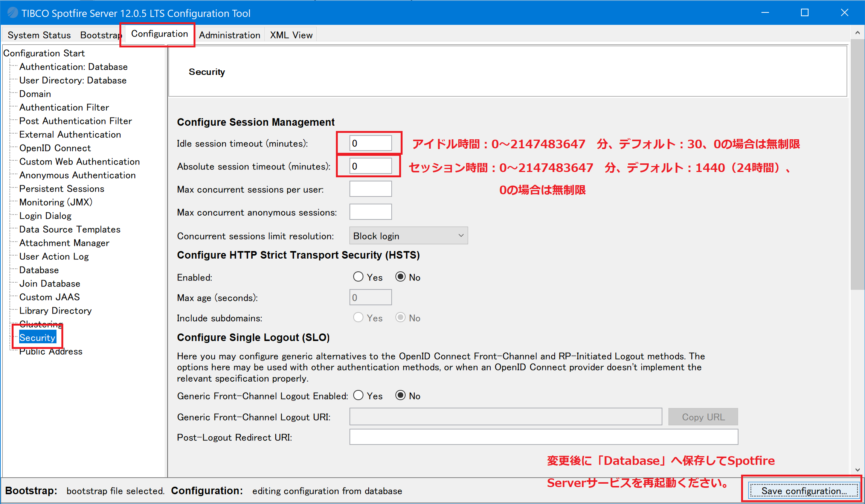Select No for Include subdomains
Image resolution: width=865 pixels, height=504 pixels.
400,318
